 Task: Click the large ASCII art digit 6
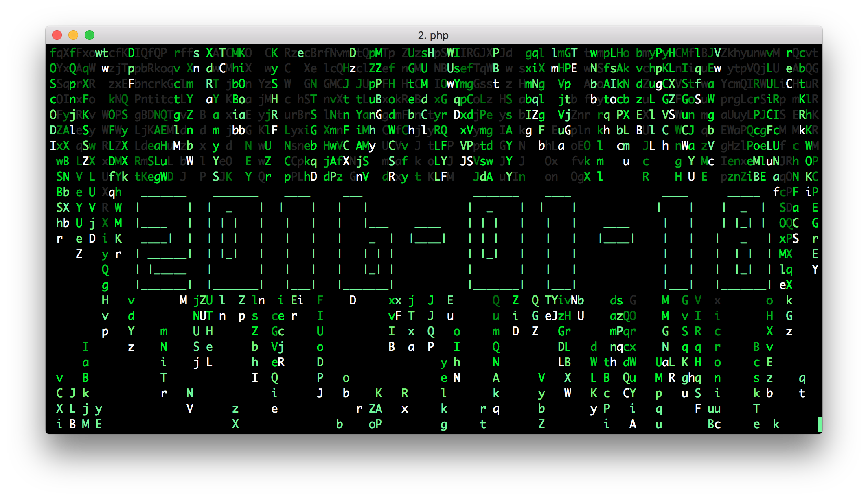click(x=366, y=242)
